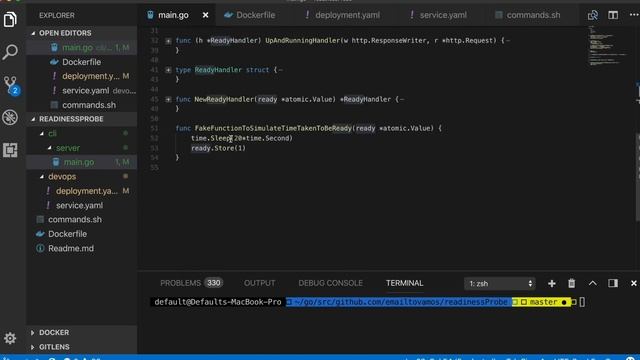Click the ready.Store(1) line of code
Image resolution: width=640 pixels, height=360 pixels.
(218, 148)
